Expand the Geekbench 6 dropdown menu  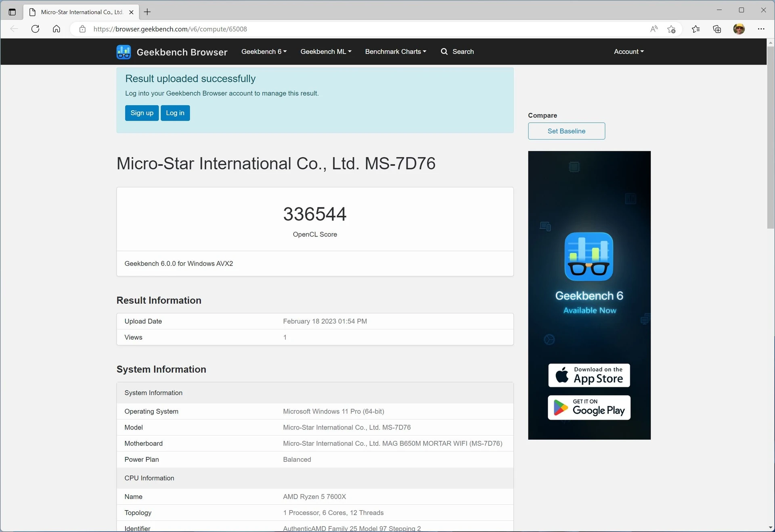[264, 52]
